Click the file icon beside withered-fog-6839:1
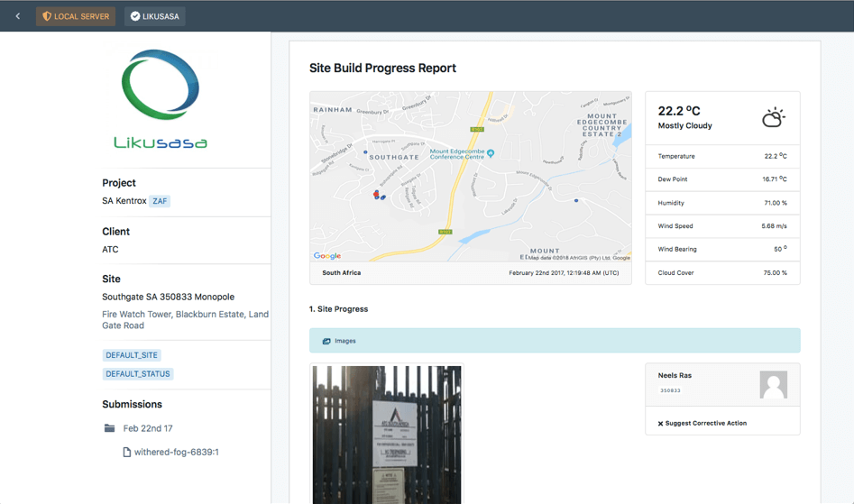 pyautogui.click(x=127, y=452)
